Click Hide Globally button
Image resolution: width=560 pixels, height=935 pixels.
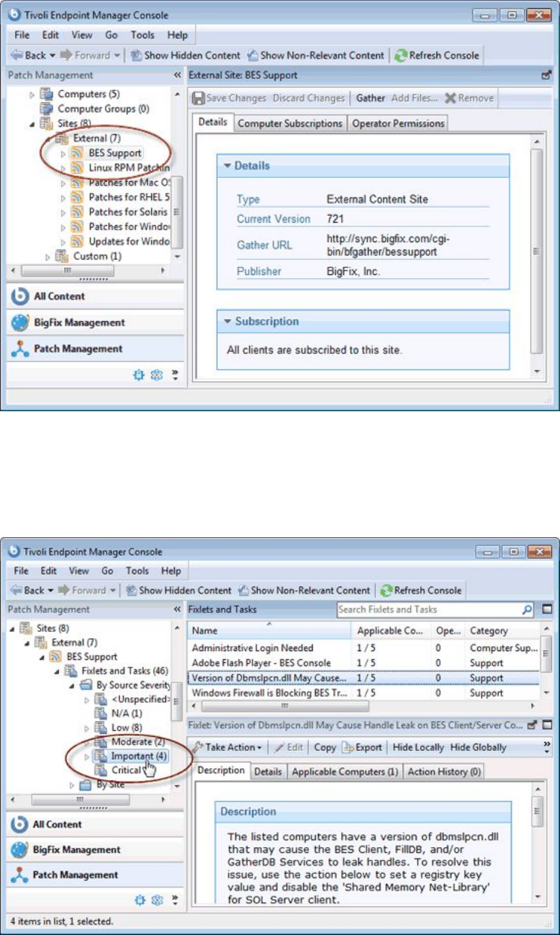point(479,747)
